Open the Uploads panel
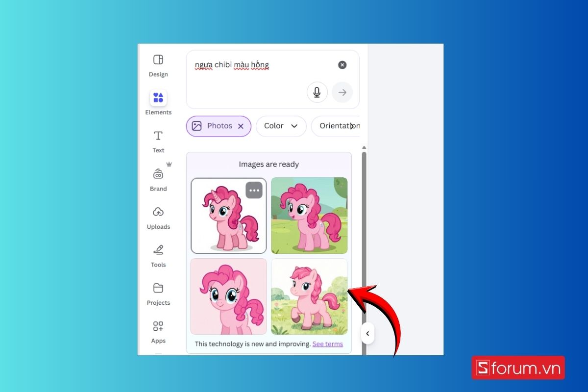This screenshot has height=392, width=588. coord(158,217)
